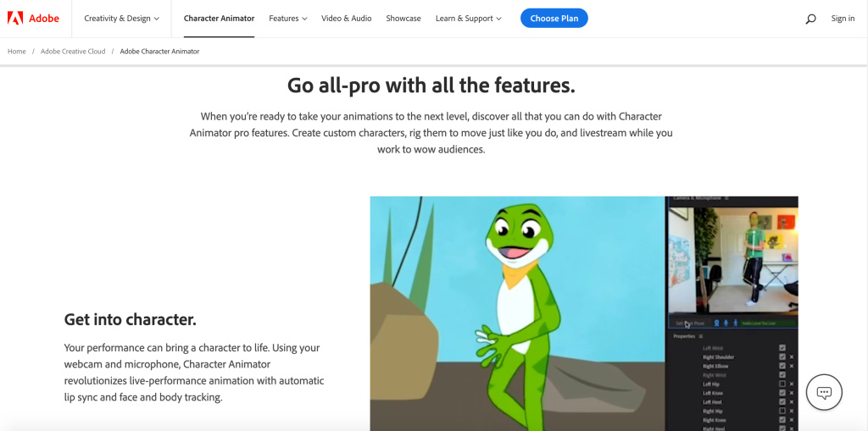The width and height of the screenshot is (868, 431).
Task: Click the Sign in link
Action: (x=843, y=19)
